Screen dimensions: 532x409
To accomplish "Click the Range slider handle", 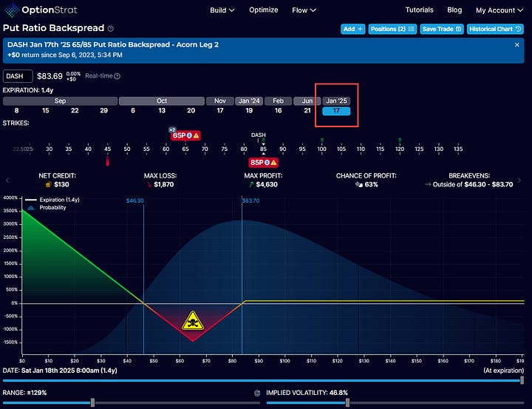I will pyautogui.click(x=92, y=403).
